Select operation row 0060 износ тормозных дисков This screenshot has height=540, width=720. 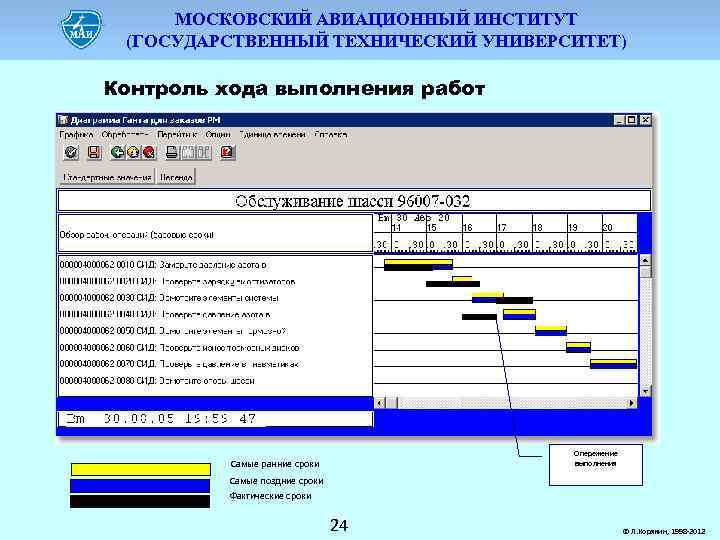click(180, 348)
